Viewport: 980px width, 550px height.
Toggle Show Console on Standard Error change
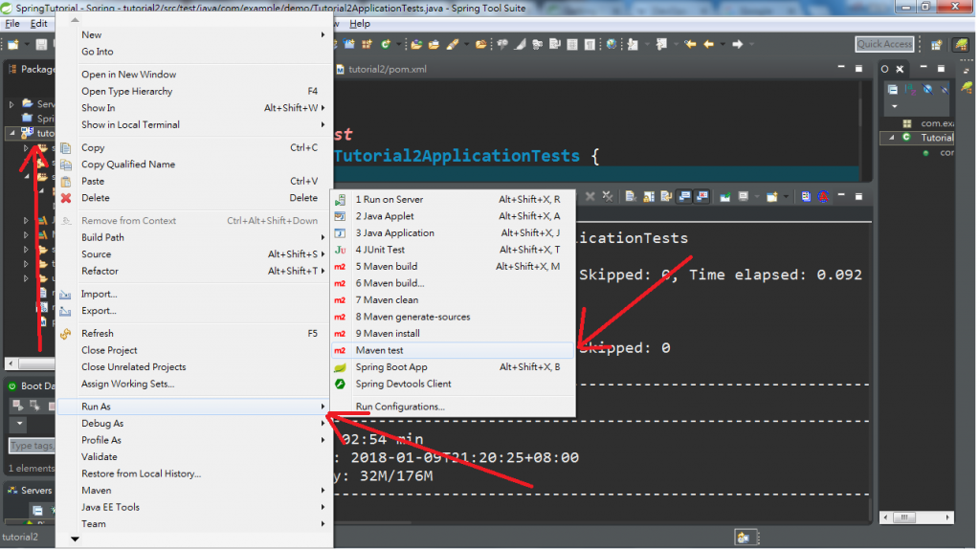pyautogui.click(x=702, y=197)
